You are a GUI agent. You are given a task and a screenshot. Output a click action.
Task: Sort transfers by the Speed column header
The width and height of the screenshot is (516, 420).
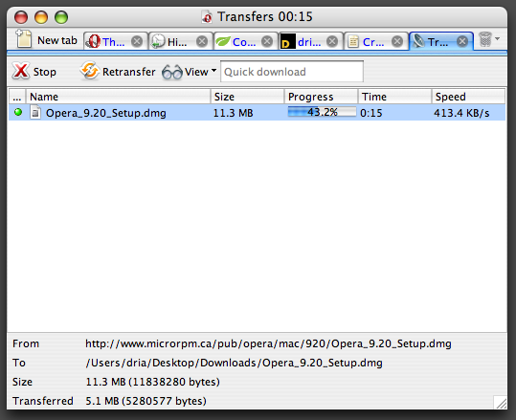click(468, 97)
